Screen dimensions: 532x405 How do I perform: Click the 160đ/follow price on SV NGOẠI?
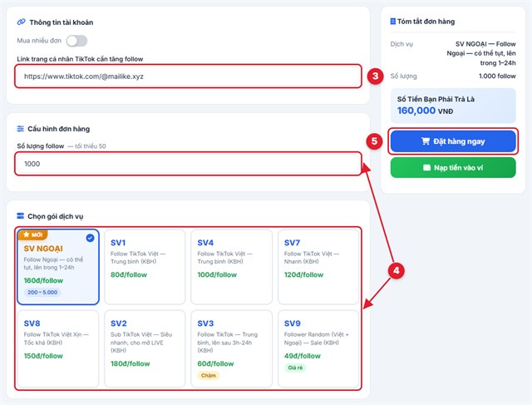click(x=43, y=280)
